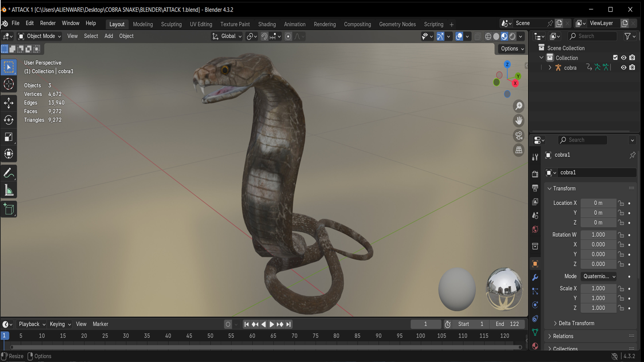
Task: Click the zoom view magnifier gizmo
Action: click(519, 106)
